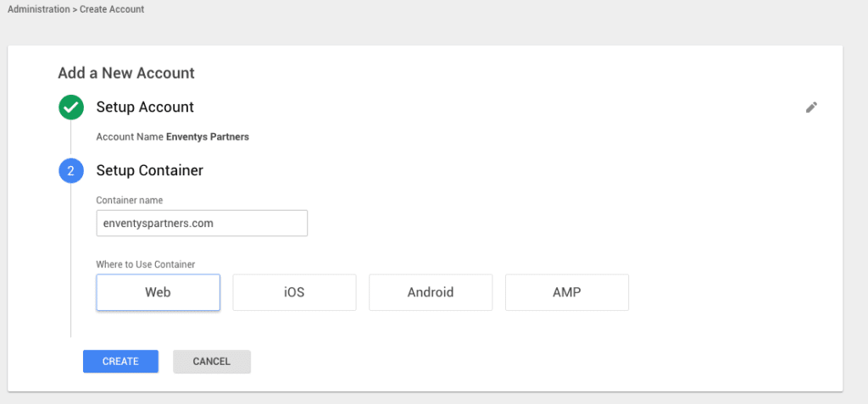Go to Administration in the breadcrumb
Viewport: 868px width, 404px height.
click(39, 9)
